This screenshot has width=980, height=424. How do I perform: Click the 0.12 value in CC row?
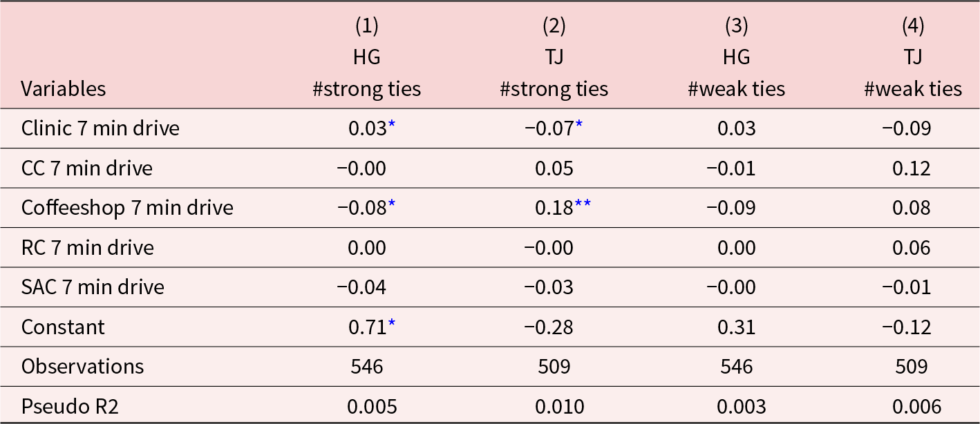[912, 168]
